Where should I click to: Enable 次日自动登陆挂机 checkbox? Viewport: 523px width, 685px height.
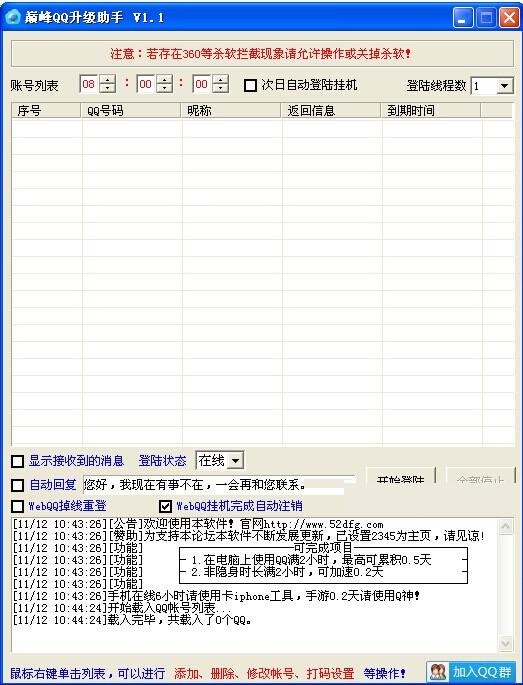point(250,85)
